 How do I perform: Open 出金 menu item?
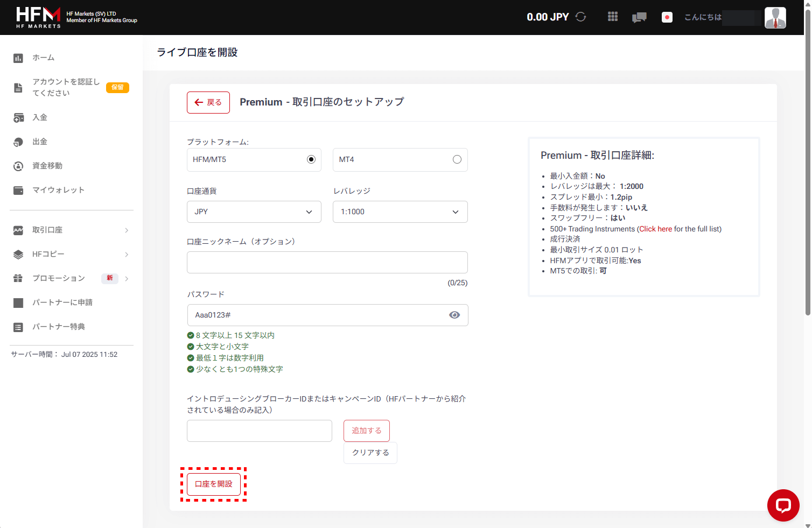pyautogui.click(x=40, y=142)
